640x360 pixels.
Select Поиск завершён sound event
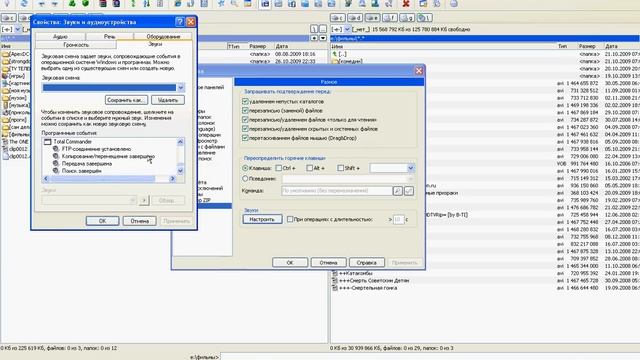click(82, 171)
